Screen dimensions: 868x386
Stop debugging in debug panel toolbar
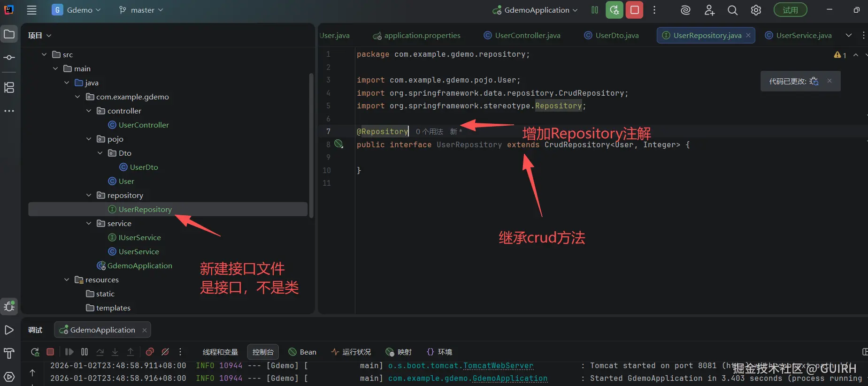coord(50,352)
